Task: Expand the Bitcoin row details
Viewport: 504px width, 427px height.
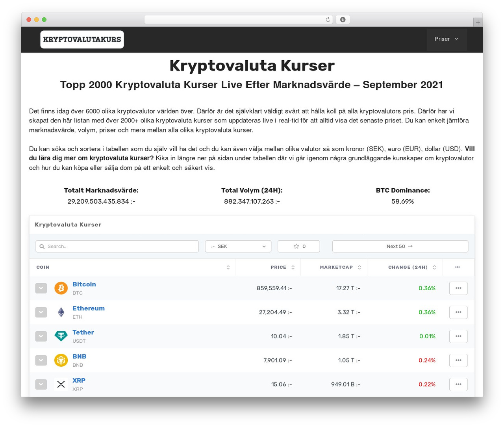Action: pos(41,288)
